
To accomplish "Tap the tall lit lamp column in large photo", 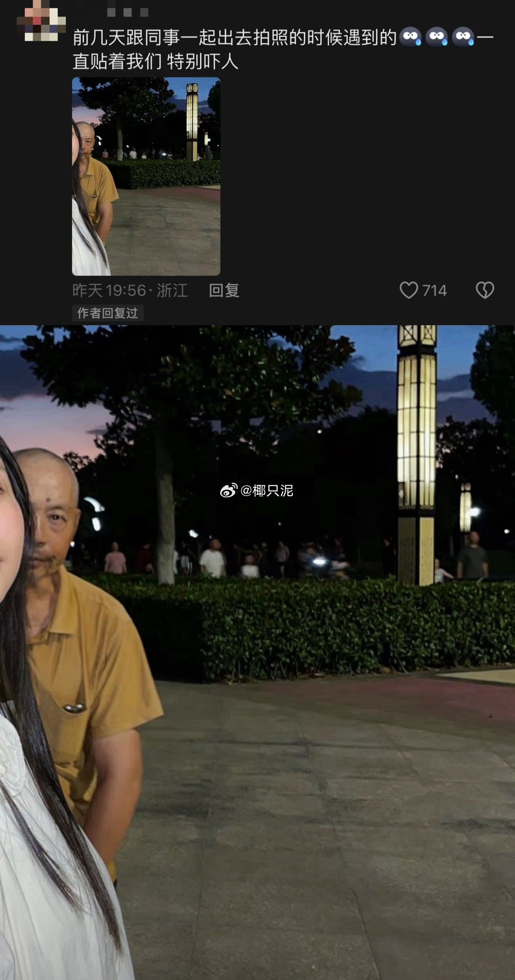I will click(416, 453).
